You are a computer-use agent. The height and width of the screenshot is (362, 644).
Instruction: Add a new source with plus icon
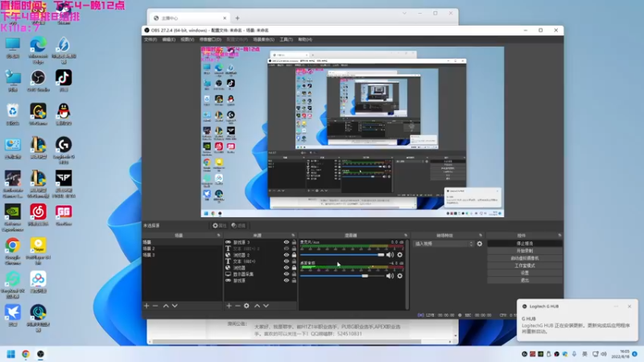click(229, 306)
